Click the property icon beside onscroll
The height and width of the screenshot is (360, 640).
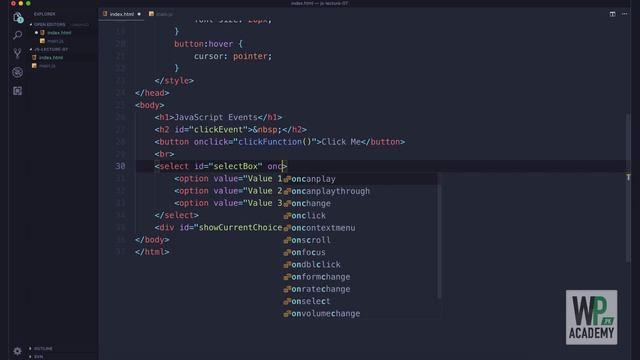pyautogui.click(x=287, y=240)
